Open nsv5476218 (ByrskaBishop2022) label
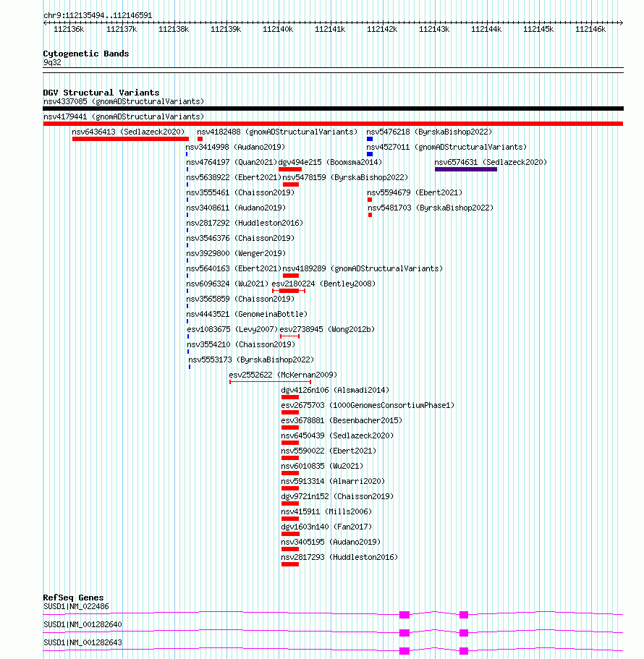This screenshot has width=644, height=659. click(429, 132)
